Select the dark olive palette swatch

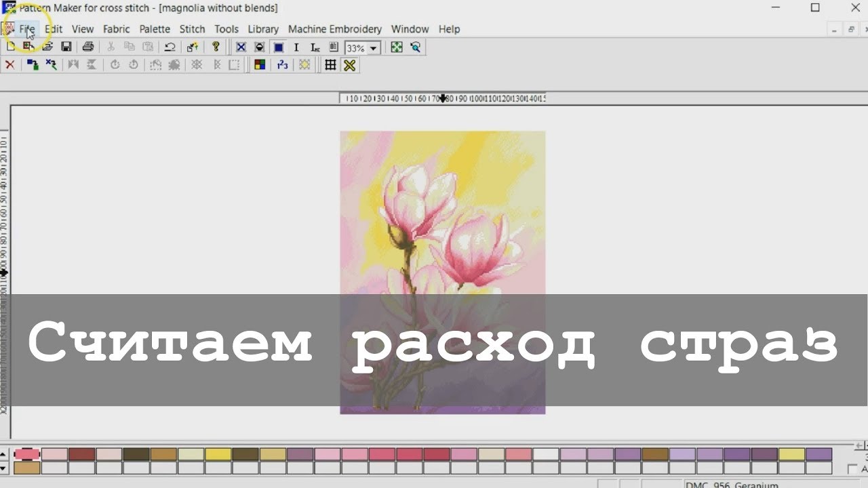click(x=136, y=454)
